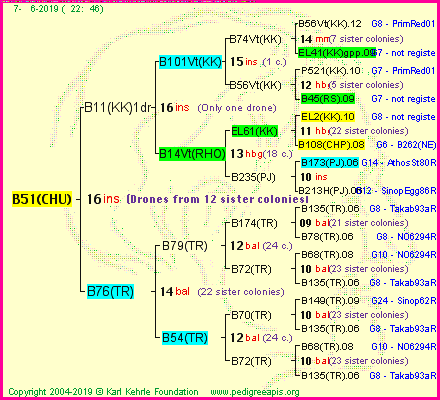Image resolution: width=440 pixels, height=400 pixels.
Task: Click 'G6 - B262(NE)' lineage label
Action: 406,145
